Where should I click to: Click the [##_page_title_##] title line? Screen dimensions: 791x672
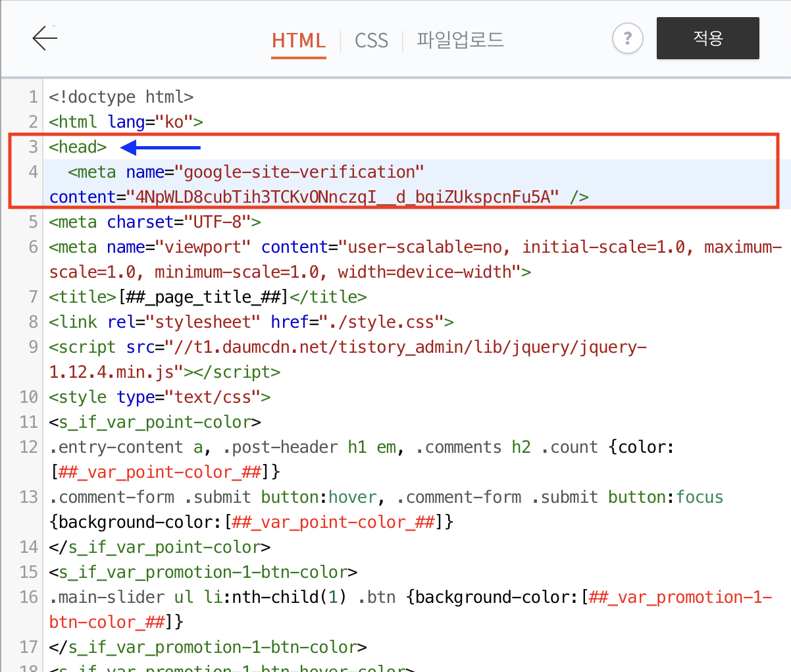[x=208, y=297]
